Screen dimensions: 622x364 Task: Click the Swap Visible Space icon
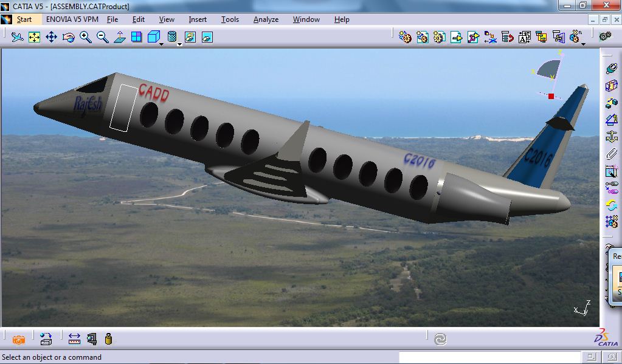click(x=207, y=37)
